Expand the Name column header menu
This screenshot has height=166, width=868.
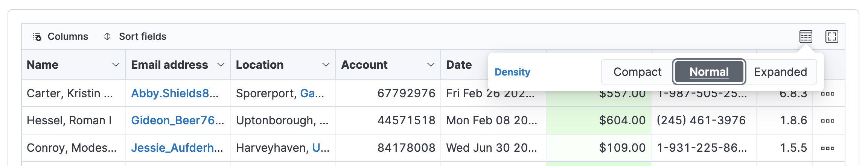(x=116, y=65)
